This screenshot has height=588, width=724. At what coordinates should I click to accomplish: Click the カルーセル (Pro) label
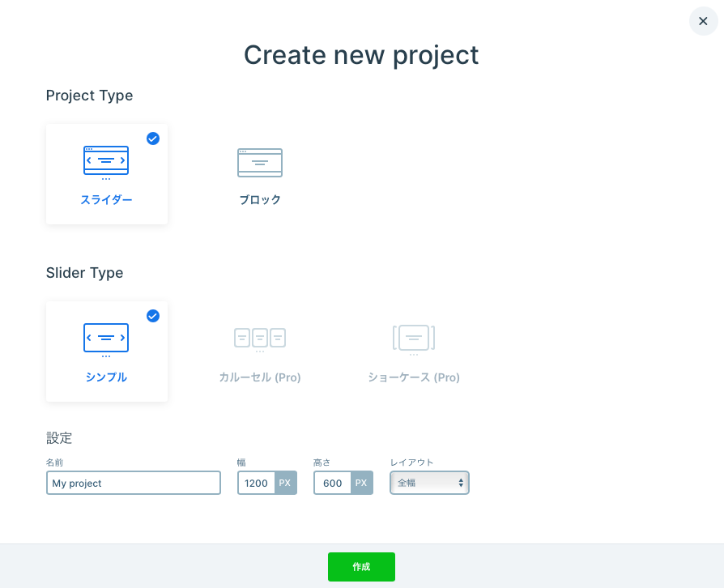(x=260, y=377)
